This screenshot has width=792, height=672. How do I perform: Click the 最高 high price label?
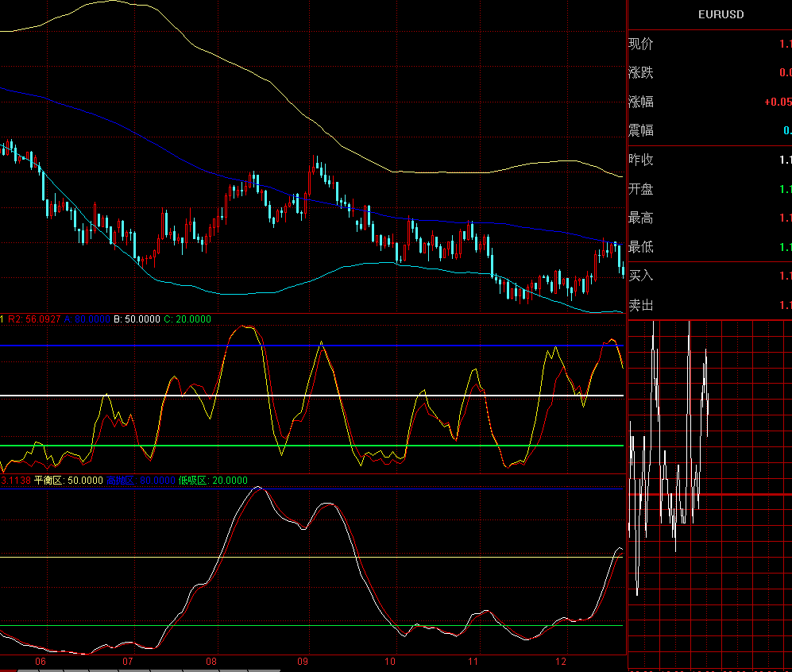point(640,218)
